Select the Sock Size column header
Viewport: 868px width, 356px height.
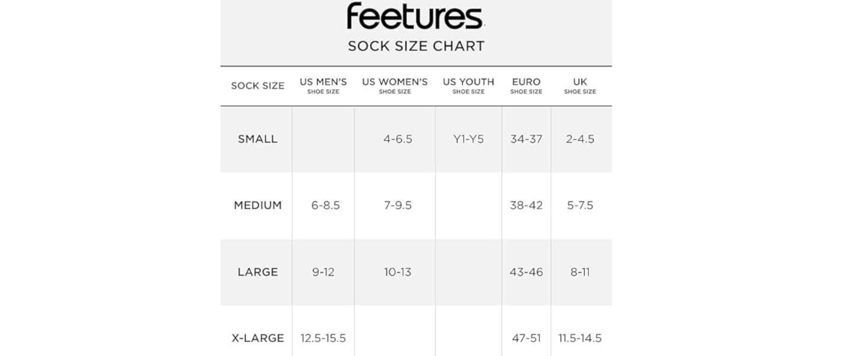click(257, 85)
